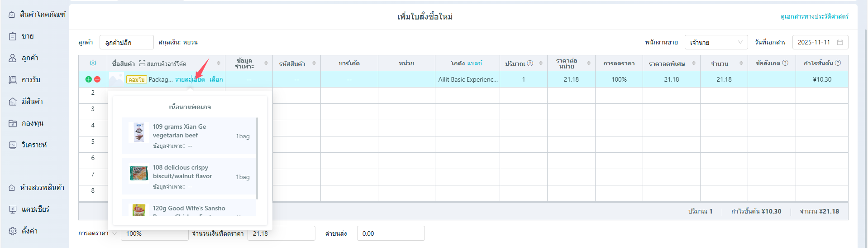Screen dimensions: 868x248
Task: Open calendar icon in document date field
Action: [840, 42]
